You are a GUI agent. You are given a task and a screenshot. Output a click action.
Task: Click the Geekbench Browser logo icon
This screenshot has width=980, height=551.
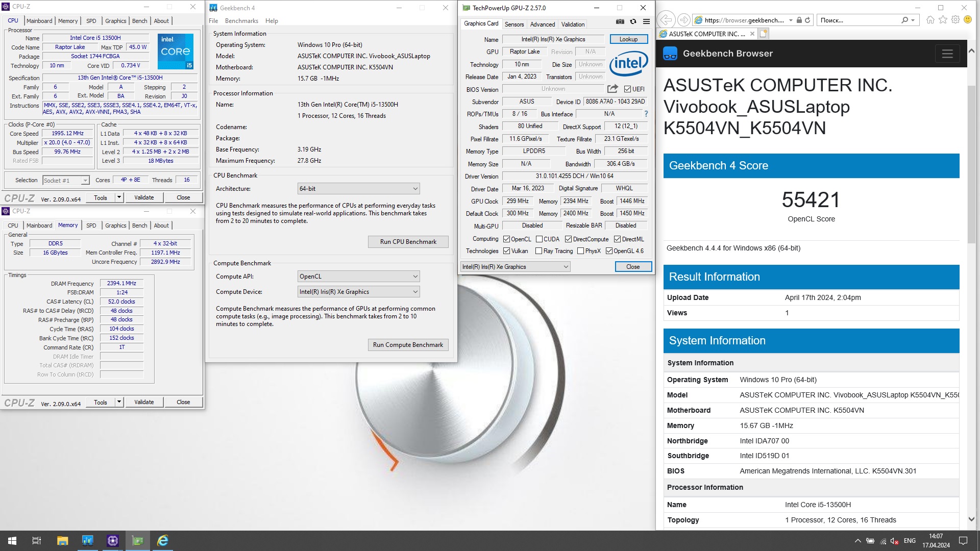[x=670, y=54]
